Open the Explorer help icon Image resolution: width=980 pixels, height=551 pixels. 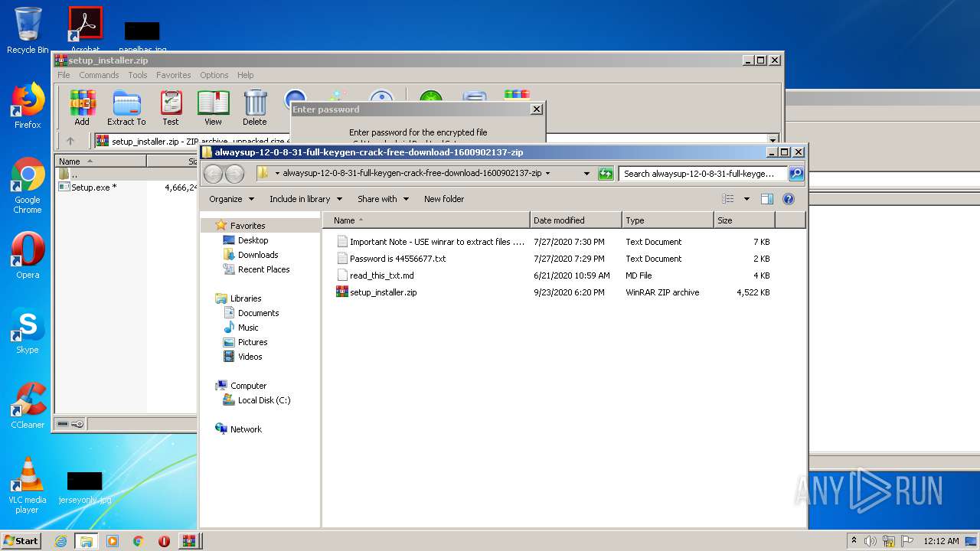click(x=789, y=199)
